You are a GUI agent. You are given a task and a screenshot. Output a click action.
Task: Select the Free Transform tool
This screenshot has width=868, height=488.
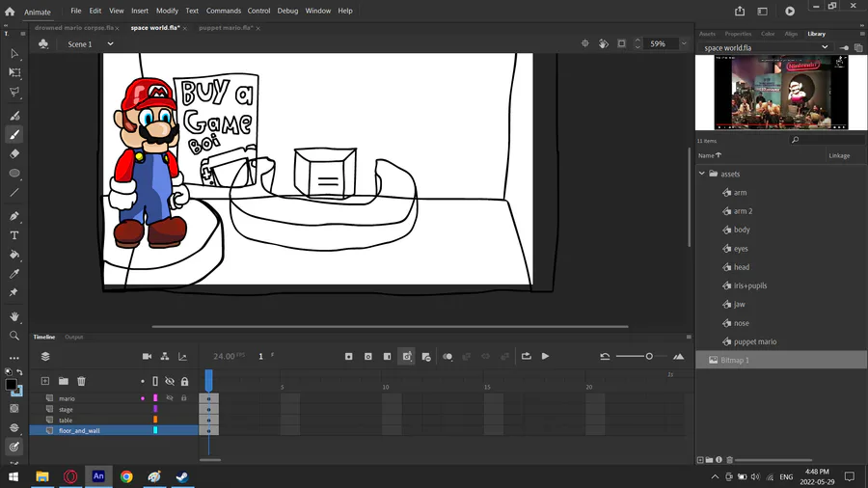pos(14,72)
